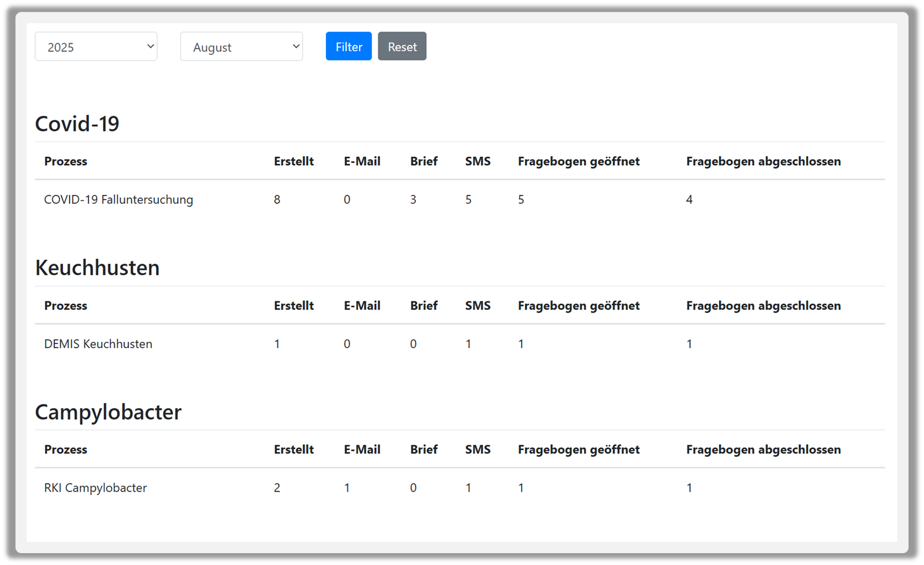Click Fragebogen abgeschlossen value 4 for COVID-19
The height and width of the screenshot is (565, 924).
[689, 200]
